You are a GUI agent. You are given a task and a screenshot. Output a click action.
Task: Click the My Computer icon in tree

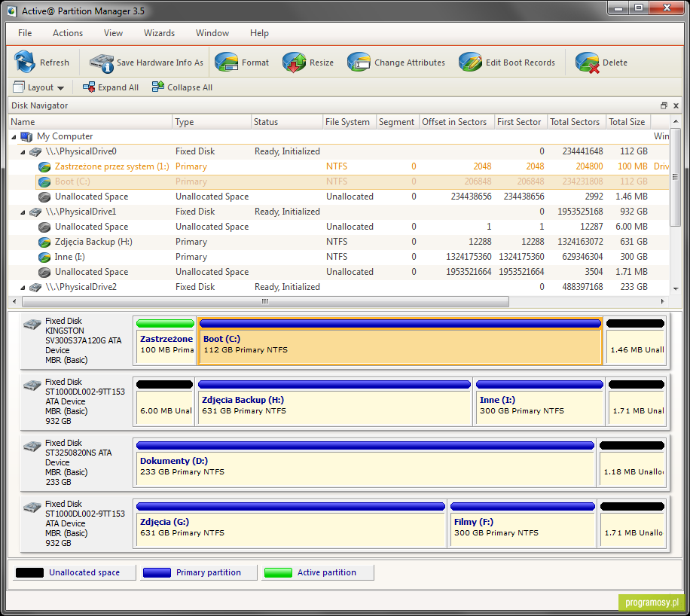click(26, 136)
